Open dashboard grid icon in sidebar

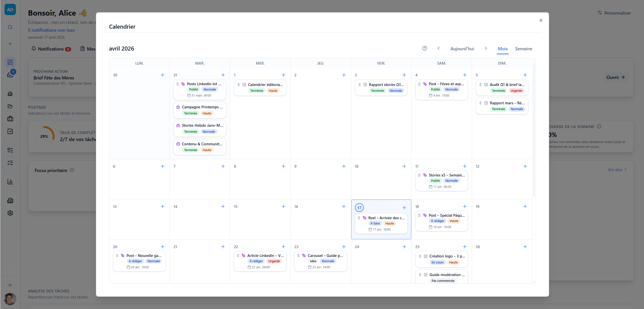(10, 62)
